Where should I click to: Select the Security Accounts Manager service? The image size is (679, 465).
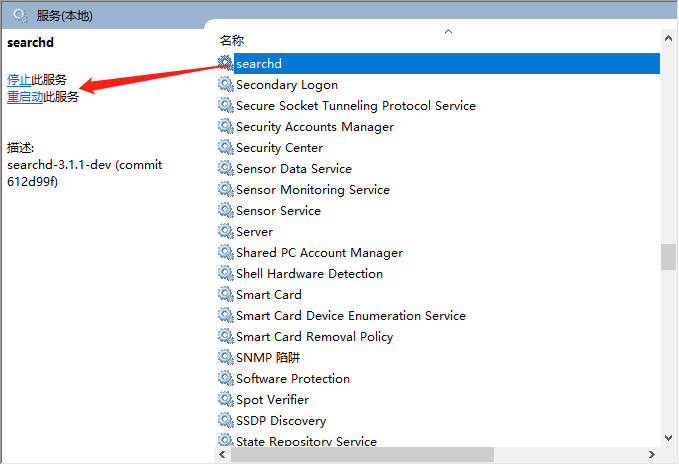(x=314, y=127)
